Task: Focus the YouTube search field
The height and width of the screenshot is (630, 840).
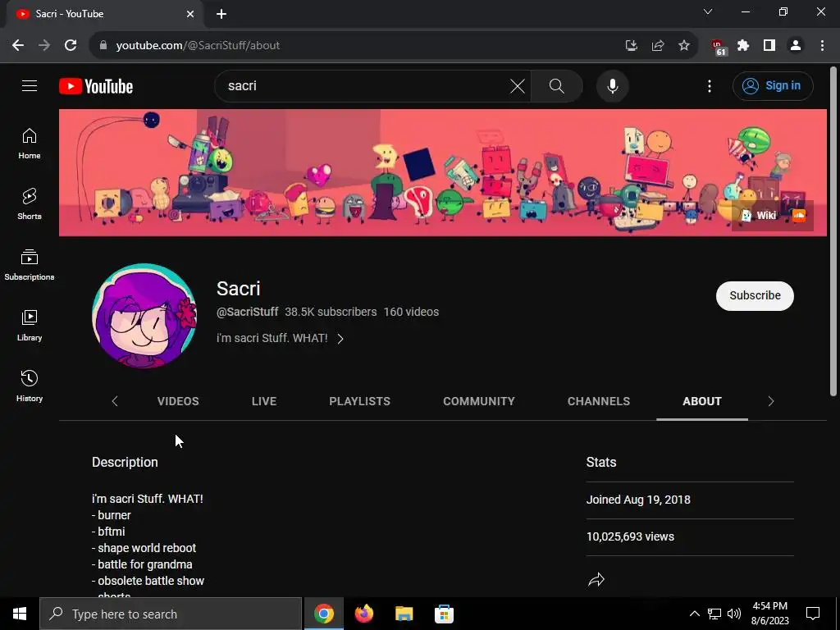Action: (365, 85)
